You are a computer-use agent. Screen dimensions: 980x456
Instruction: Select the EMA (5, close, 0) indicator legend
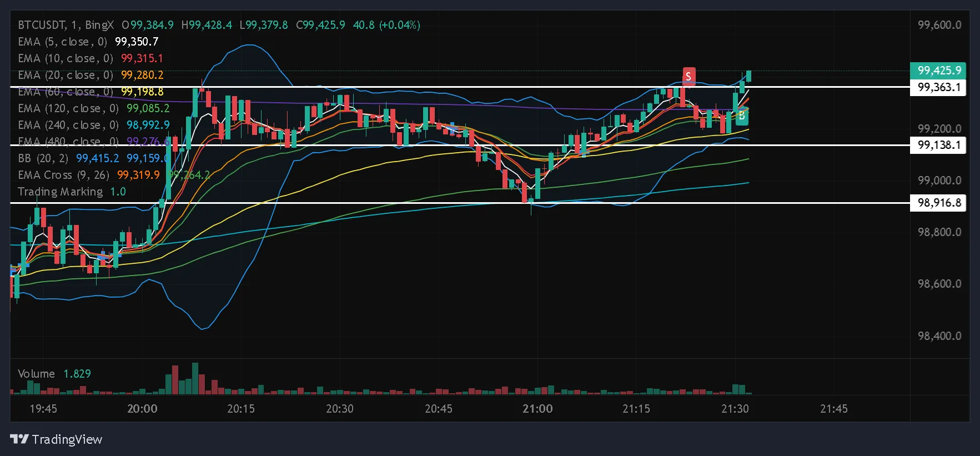click(62, 42)
